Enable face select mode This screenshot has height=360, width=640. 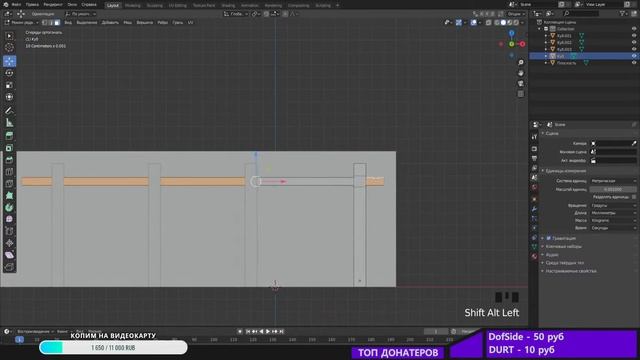pos(57,22)
